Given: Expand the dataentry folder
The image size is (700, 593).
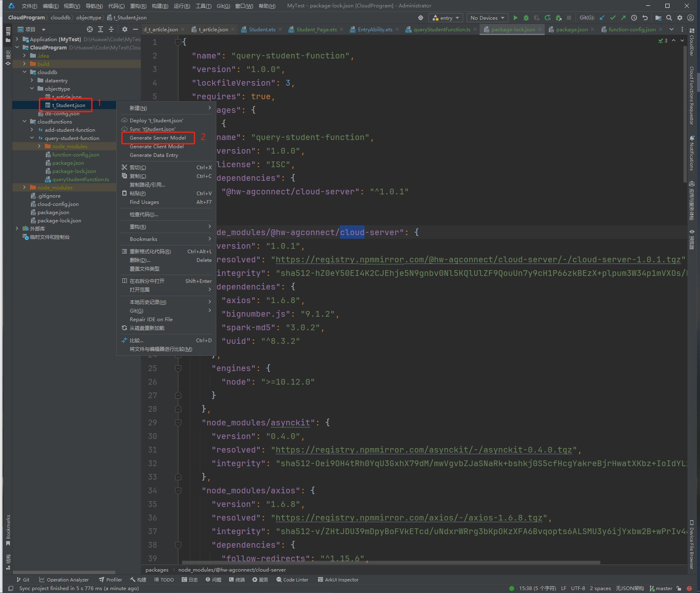Looking at the screenshot, I should [32, 80].
